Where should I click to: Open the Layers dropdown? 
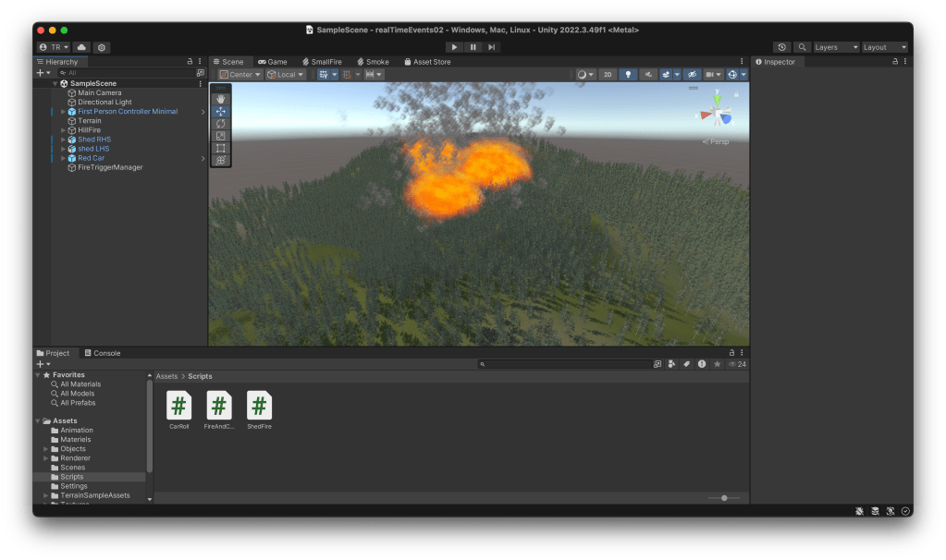tap(836, 47)
